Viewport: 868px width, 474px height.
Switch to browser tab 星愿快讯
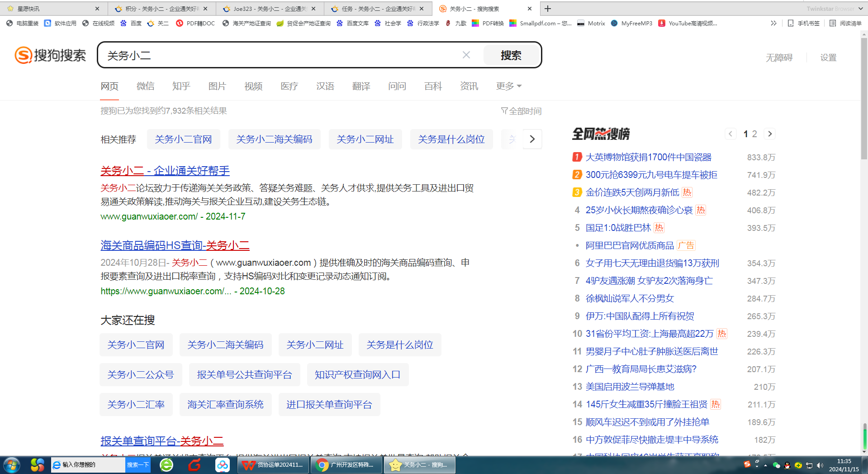click(x=54, y=9)
